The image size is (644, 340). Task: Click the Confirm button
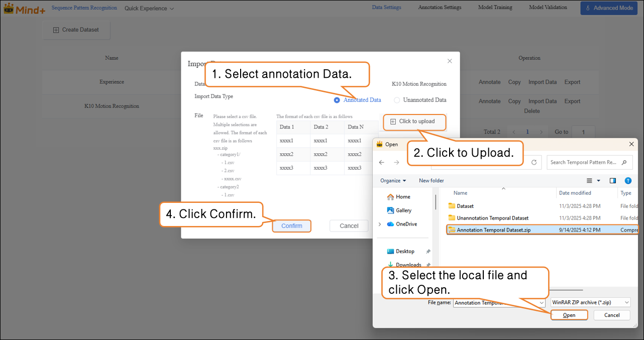(x=292, y=226)
